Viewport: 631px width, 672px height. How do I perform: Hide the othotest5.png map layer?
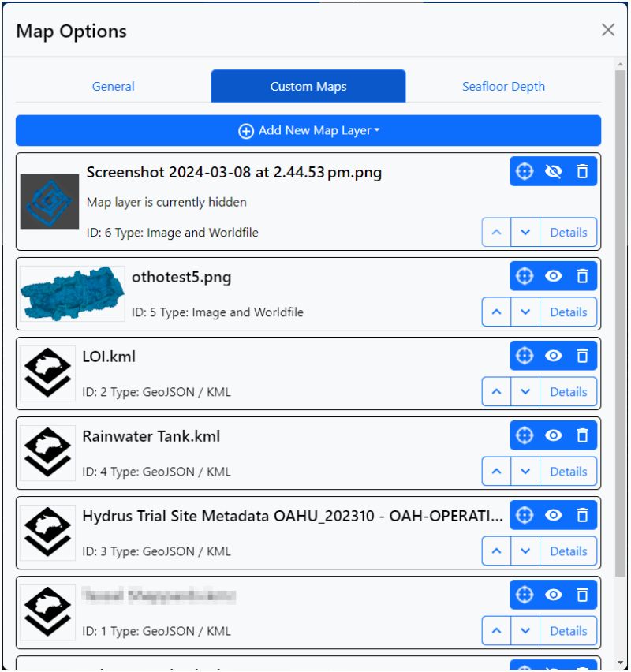[x=553, y=277]
